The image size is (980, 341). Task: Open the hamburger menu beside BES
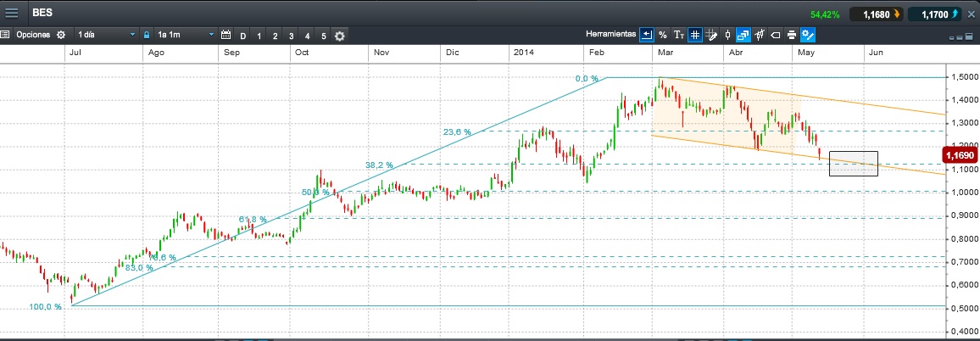tap(12, 14)
